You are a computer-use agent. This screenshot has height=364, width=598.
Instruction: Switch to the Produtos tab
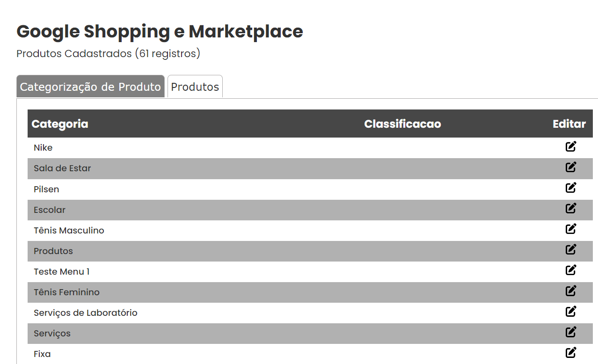tap(195, 87)
